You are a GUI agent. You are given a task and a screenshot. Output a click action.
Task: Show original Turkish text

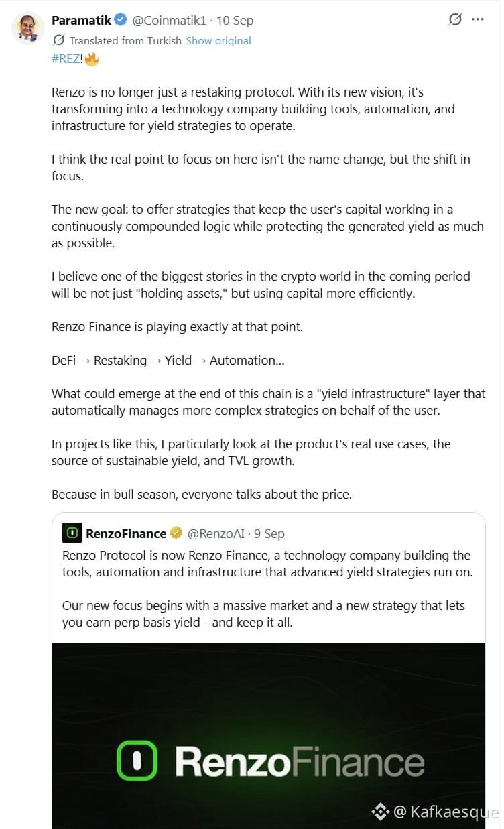(218, 40)
